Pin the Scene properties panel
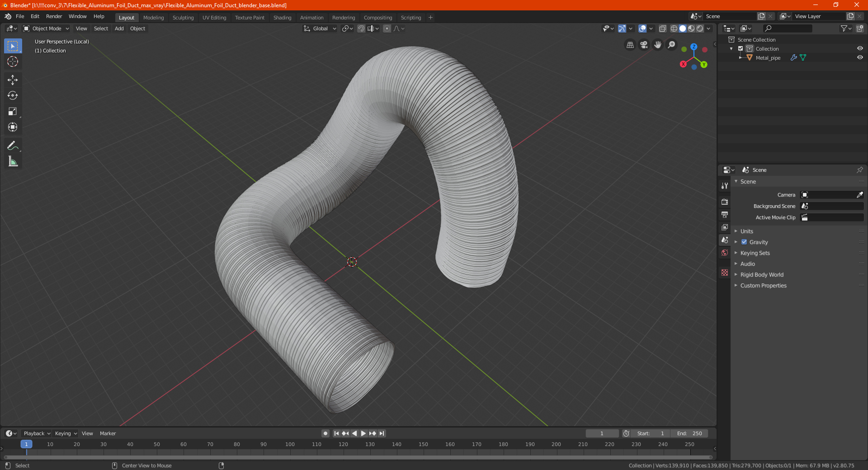Viewport: 868px width, 470px height. coord(859,170)
